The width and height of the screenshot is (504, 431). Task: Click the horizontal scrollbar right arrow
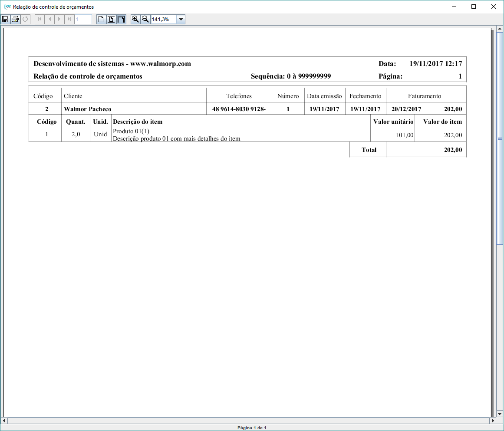(493, 421)
